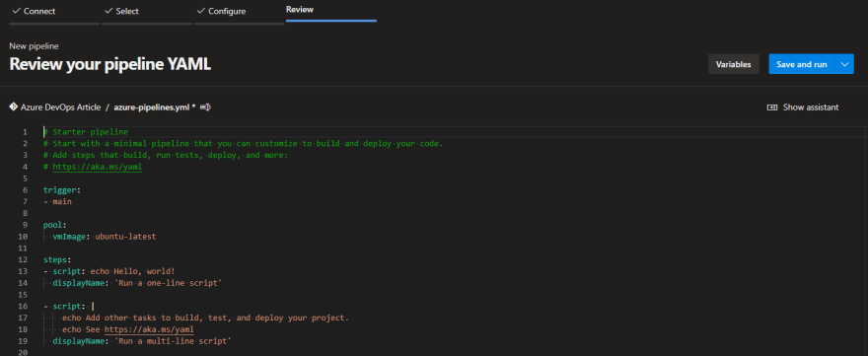Viewport: 868px width, 356px height.
Task: Open the Connect step tab
Action: (x=54, y=12)
